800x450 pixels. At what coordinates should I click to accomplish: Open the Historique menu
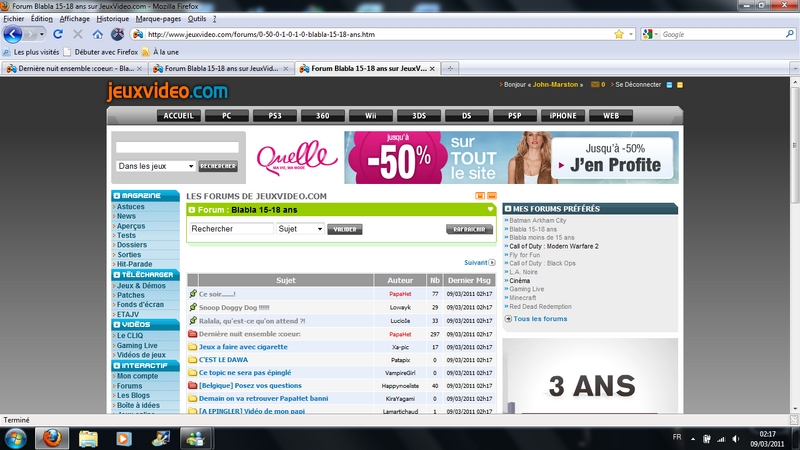coord(113,19)
